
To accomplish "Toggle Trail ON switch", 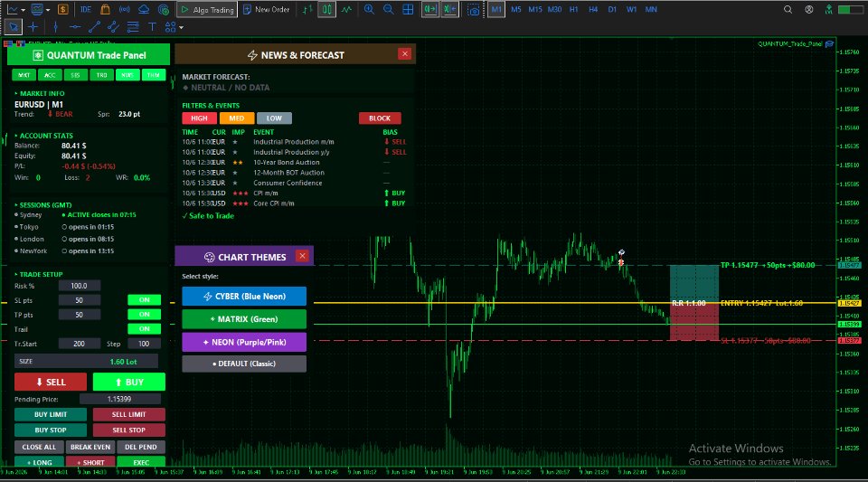I will [144, 328].
